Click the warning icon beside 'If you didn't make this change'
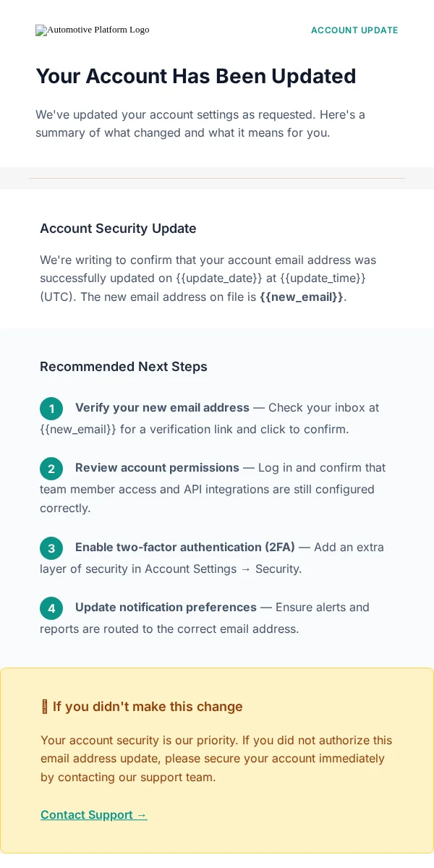 [x=45, y=707]
